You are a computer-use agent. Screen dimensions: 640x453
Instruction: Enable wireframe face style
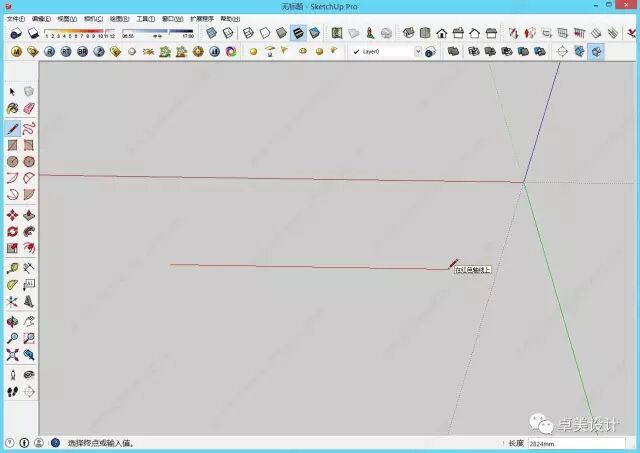point(248,33)
